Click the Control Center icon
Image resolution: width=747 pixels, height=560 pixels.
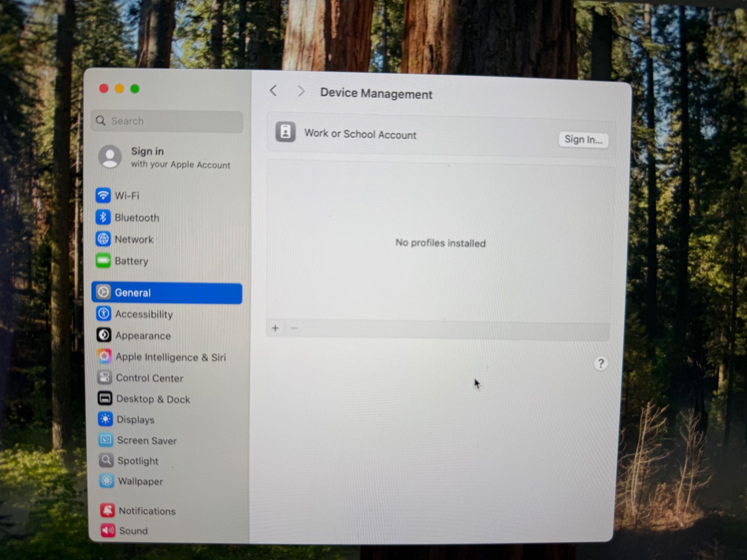105,377
